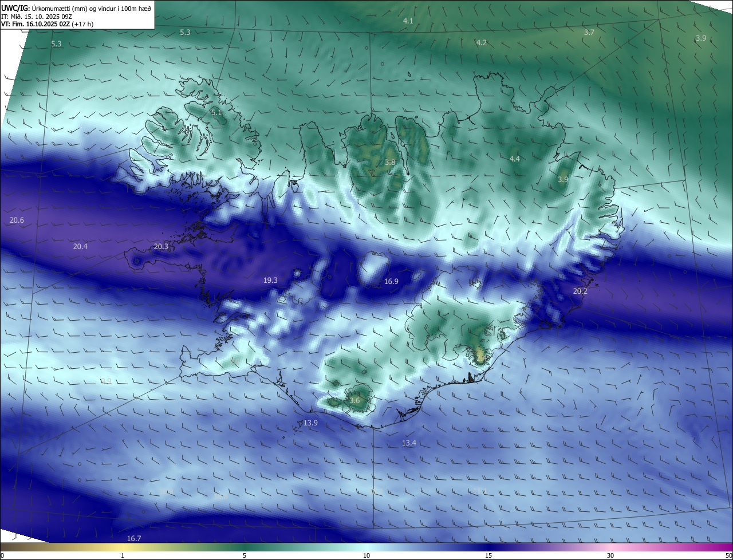
Task: Click the 16.7 value label
Action: tap(133, 538)
